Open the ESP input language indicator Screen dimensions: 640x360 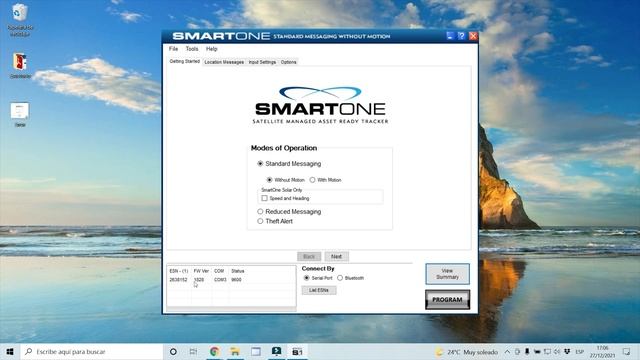[x=579, y=352]
